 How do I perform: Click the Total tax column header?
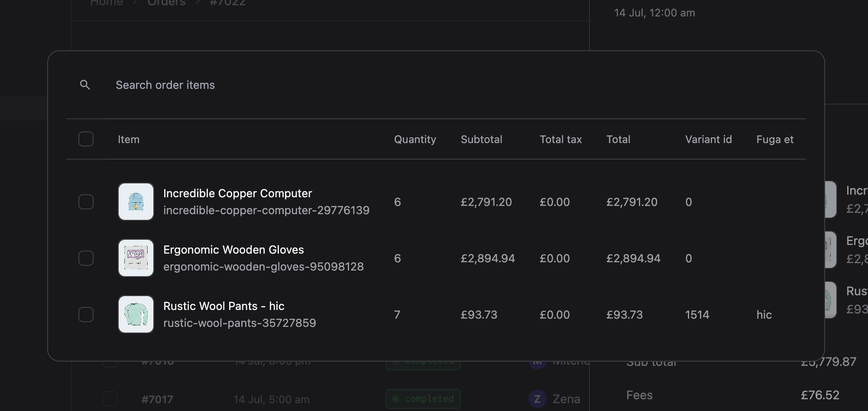tap(560, 139)
